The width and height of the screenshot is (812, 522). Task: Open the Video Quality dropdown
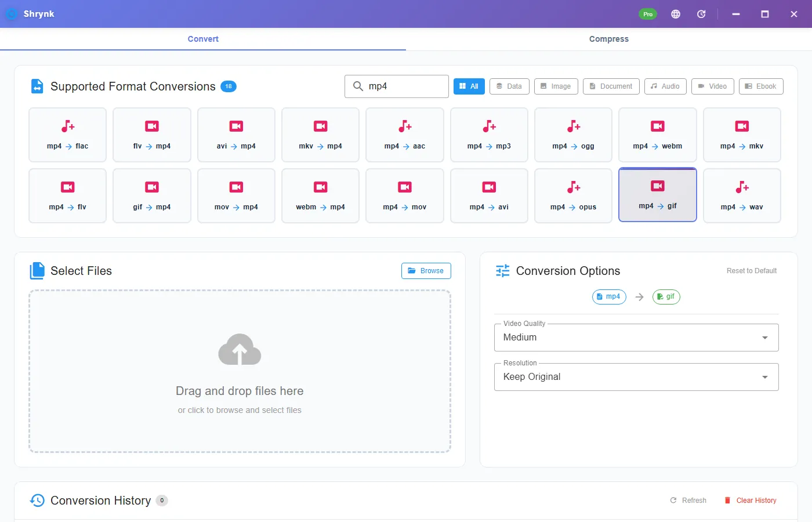(x=636, y=338)
